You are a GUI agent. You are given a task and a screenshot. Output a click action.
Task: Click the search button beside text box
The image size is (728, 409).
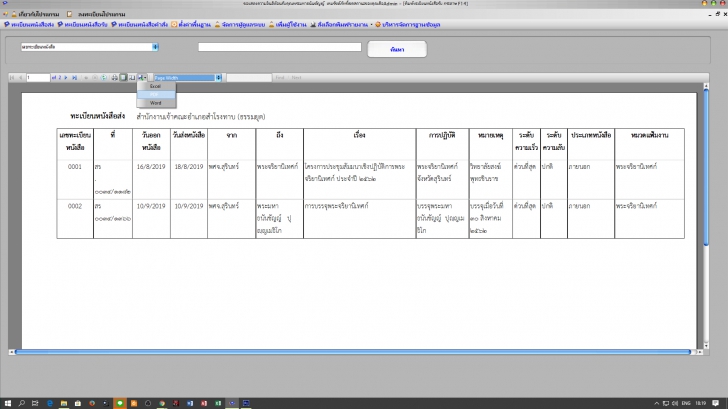click(397, 49)
